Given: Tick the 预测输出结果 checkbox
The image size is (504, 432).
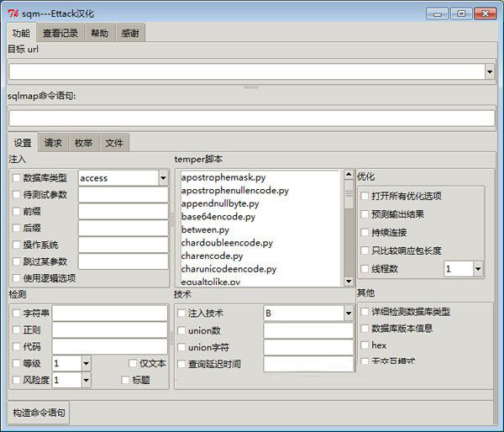Looking at the screenshot, I should pos(365,214).
